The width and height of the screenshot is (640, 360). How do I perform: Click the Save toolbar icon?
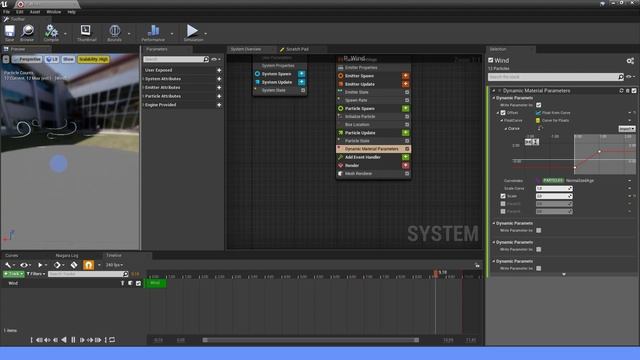9,31
